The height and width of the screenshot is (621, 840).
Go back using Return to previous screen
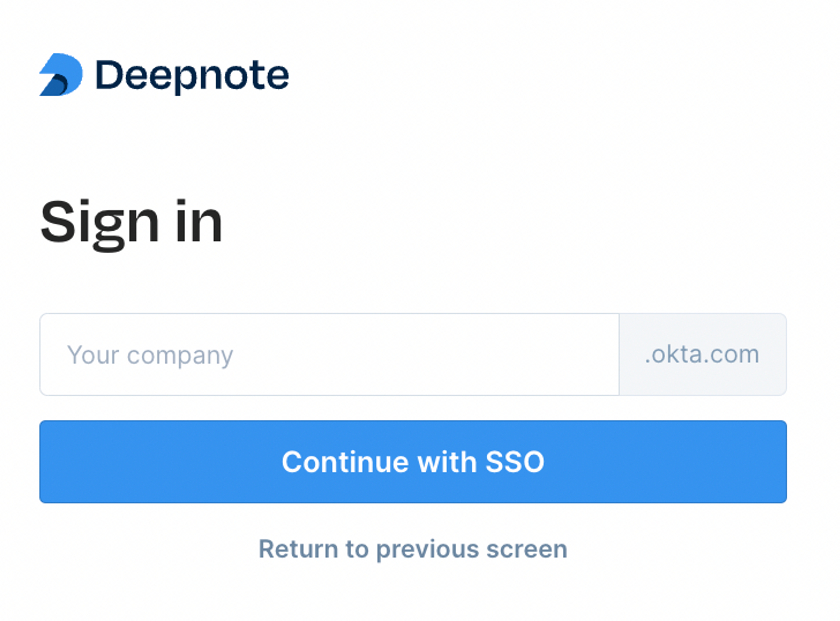point(413,549)
